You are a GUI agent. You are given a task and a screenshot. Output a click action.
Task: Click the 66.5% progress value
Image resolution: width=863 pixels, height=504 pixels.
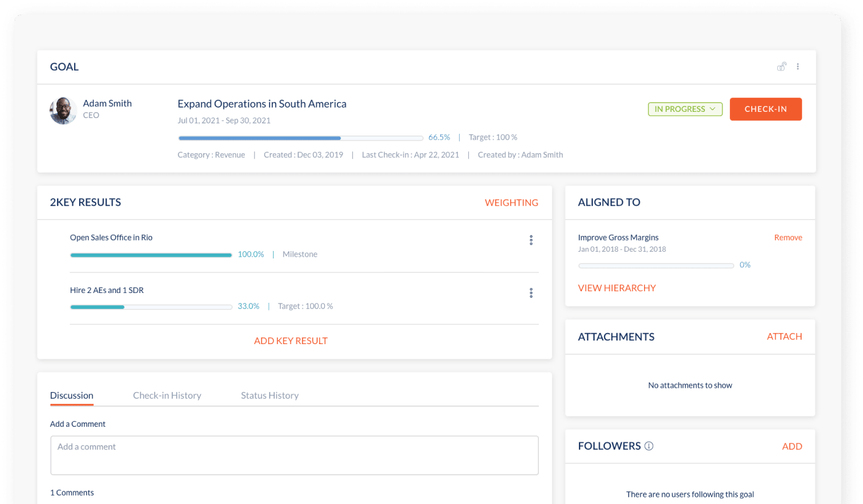tap(439, 137)
